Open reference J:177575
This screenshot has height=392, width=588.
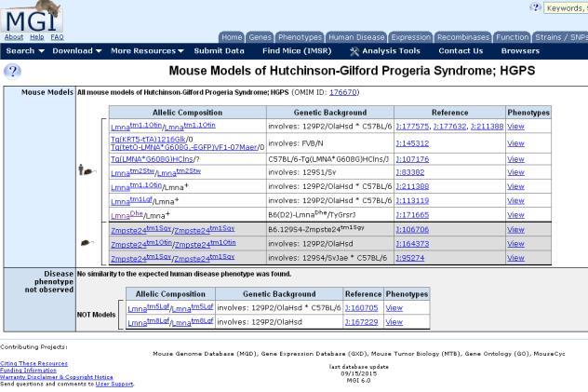(412, 127)
